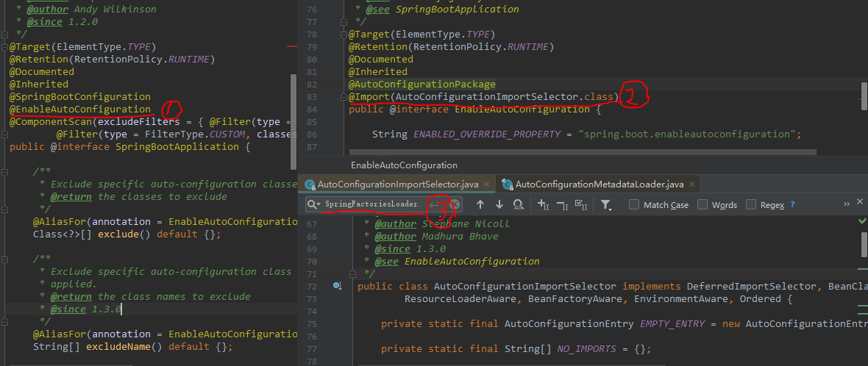Click @ComponentScan annotation text
Image resolution: width=868 pixels, height=366 pixels.
[x=50, y=121]
